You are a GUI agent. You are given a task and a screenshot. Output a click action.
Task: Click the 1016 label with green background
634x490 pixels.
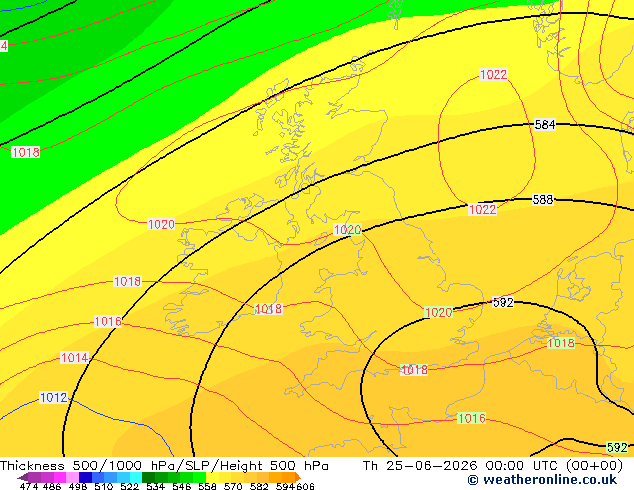(x=471, y=418)
